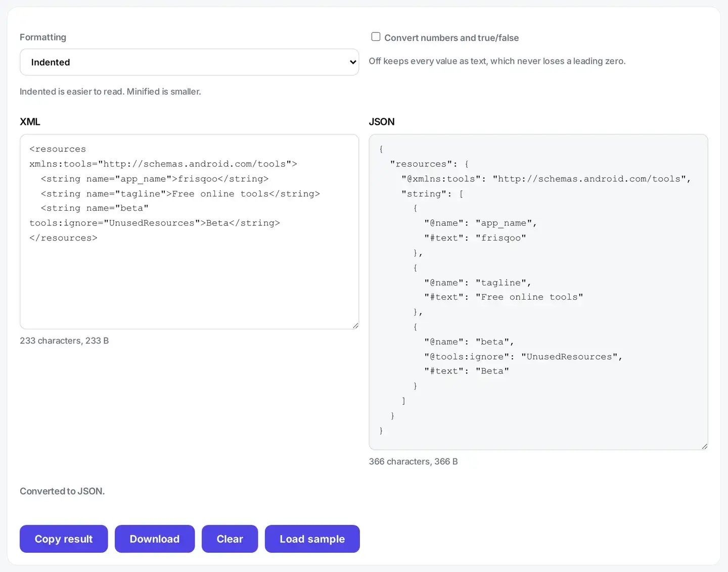Click the "@name": "tagline" JSON line
The height and width of the screenshot is (572, 728).
478,283
